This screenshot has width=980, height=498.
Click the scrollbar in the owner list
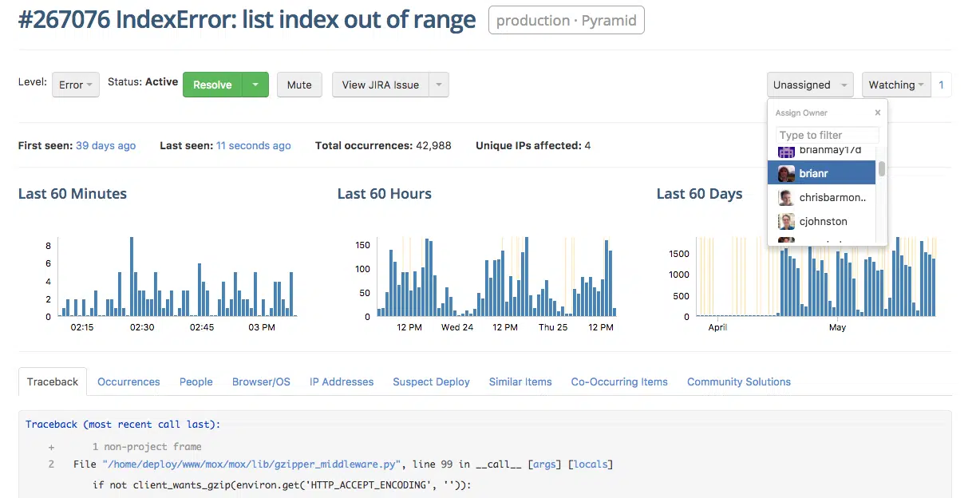(880, 169)
